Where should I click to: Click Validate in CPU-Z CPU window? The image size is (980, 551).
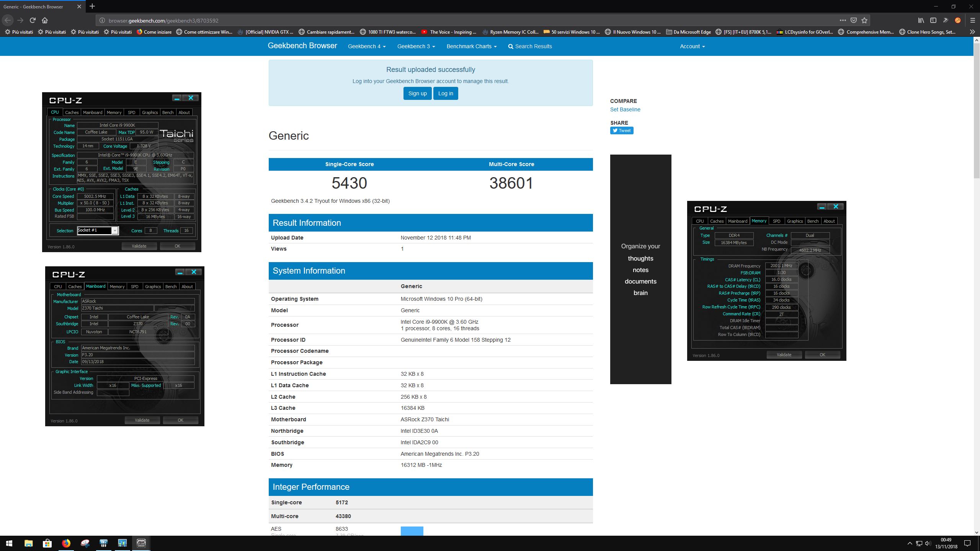[139, 246]
